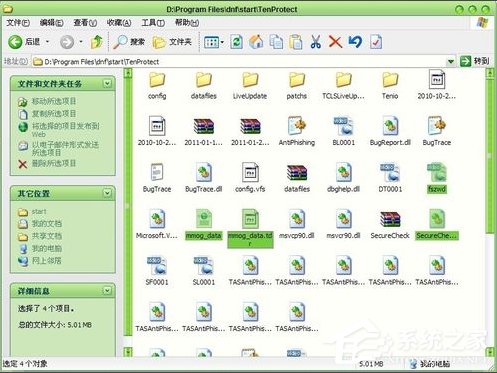Open the Help menu
Screen dimensions: 497x373
pyautogui.click(x=187, y=23)
